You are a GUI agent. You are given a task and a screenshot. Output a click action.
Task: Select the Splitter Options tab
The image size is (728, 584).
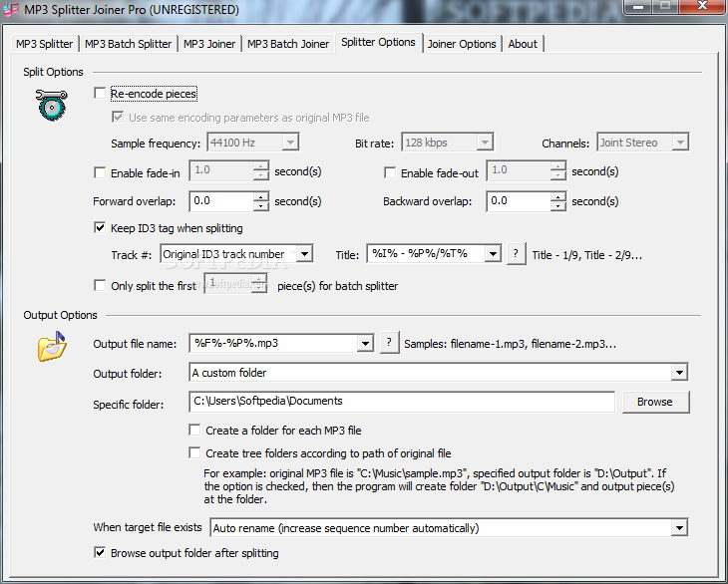[x=378, y=42]
